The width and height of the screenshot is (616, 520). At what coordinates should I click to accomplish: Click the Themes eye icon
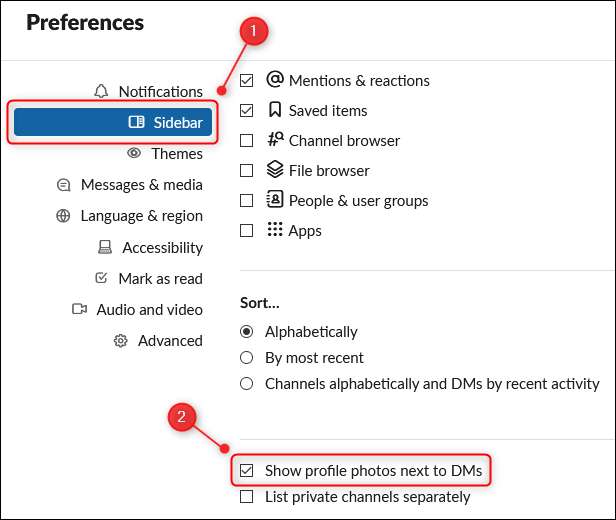133,154
